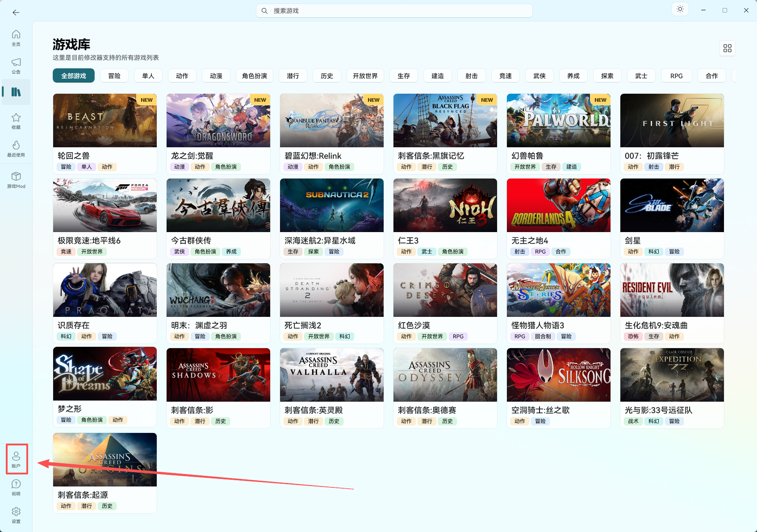This screenshot has height=532, width=757.
Task: Filter games by 冒险
Action: point(114,76)
